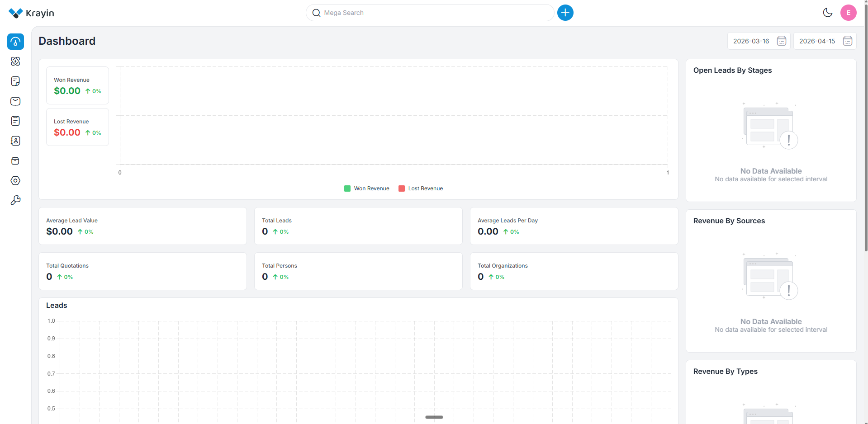The image size is (868, 424).
Task: Open the Settings gear icon
Action: [15, 181]
